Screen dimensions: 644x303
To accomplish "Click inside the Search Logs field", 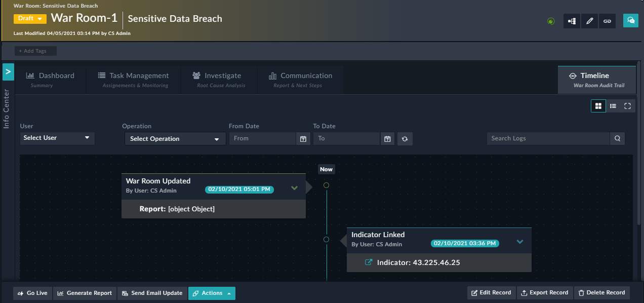I will pyautogui.click(x=547, y=138).
